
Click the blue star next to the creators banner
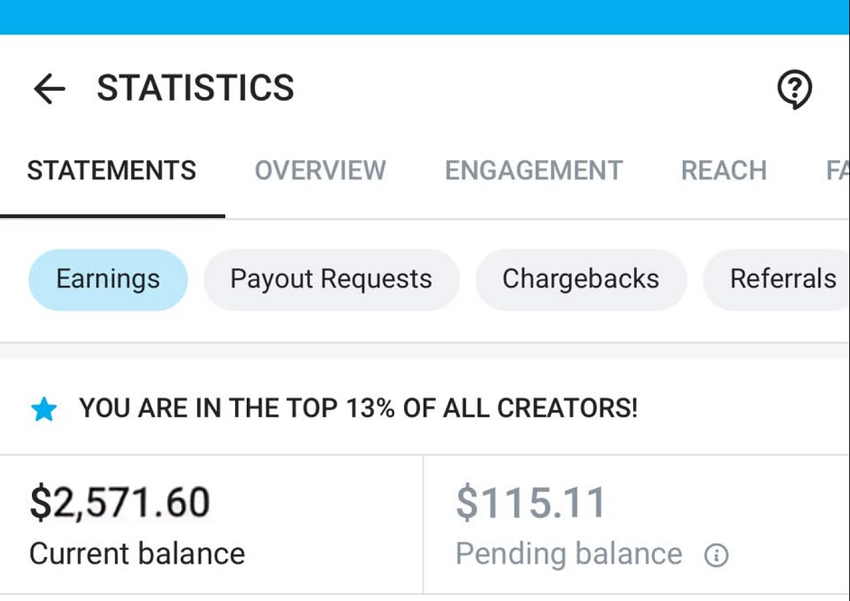(44, 409)
